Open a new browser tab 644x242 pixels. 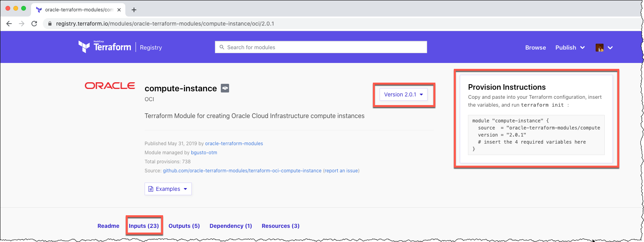(134, 10)
